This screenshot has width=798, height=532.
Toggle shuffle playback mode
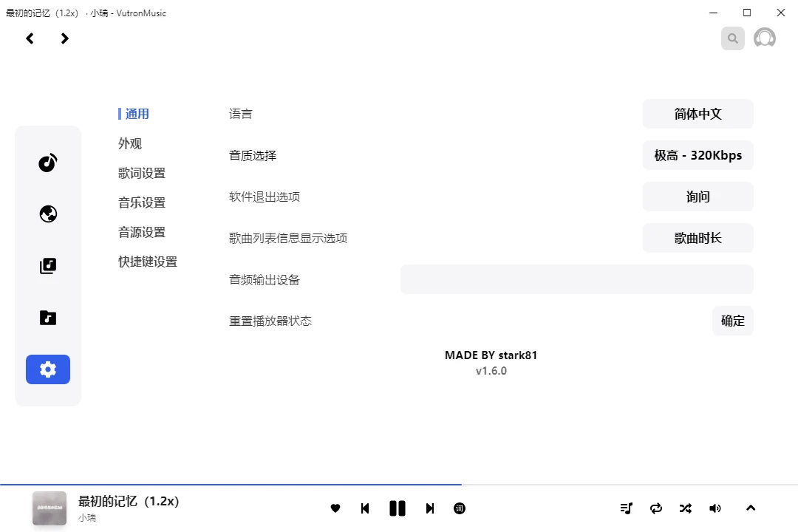coord(686,508)
